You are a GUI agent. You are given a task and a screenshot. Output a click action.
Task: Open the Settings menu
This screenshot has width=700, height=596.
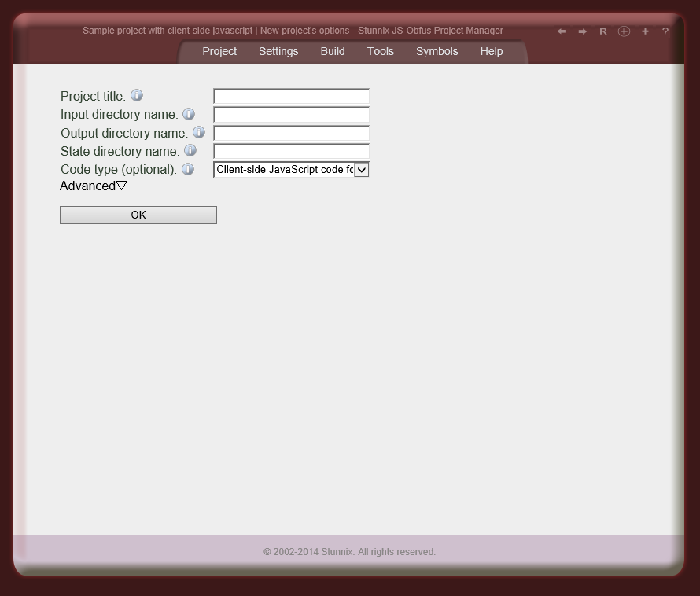tap(278, 51)
